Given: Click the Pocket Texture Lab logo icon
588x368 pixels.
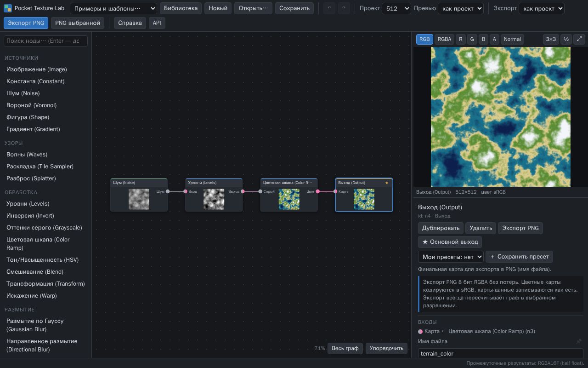Looking at the screenshot, I should pos(8,8).
